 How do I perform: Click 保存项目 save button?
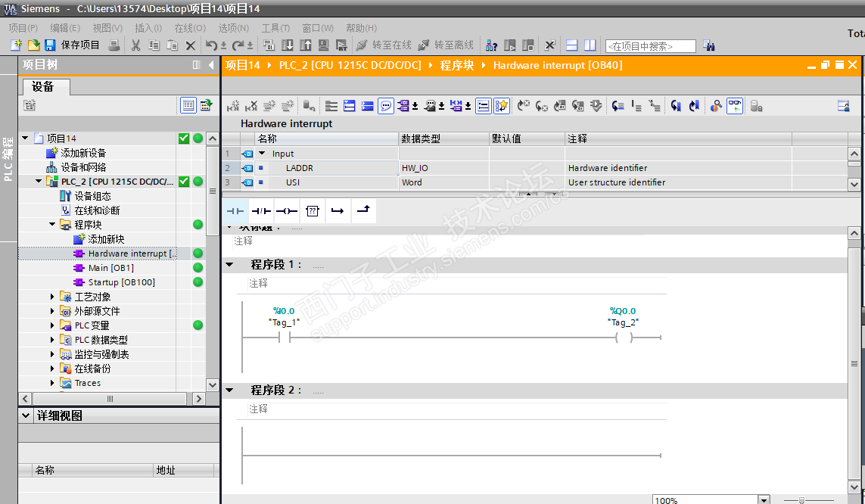point(73,45)
